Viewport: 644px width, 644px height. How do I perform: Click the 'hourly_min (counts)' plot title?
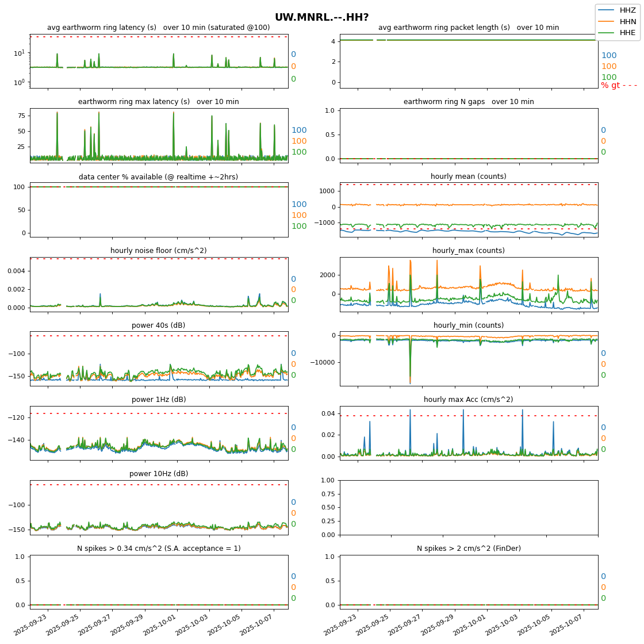click(468, 325)
